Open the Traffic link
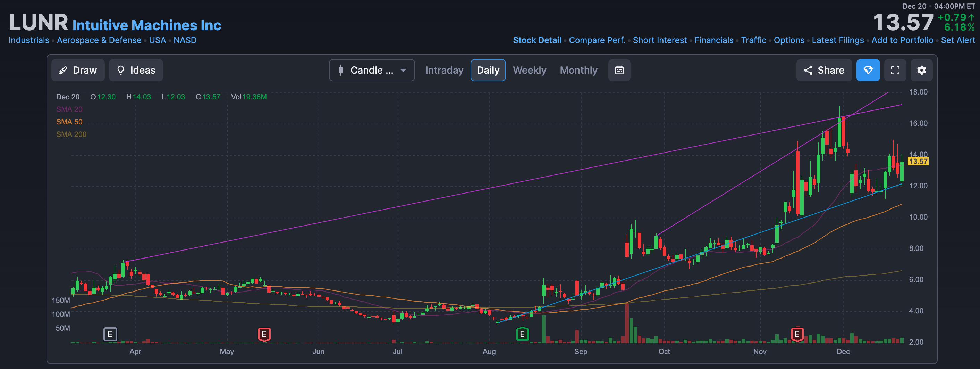This screenshot has width=980, height=369. click(753, 40)
